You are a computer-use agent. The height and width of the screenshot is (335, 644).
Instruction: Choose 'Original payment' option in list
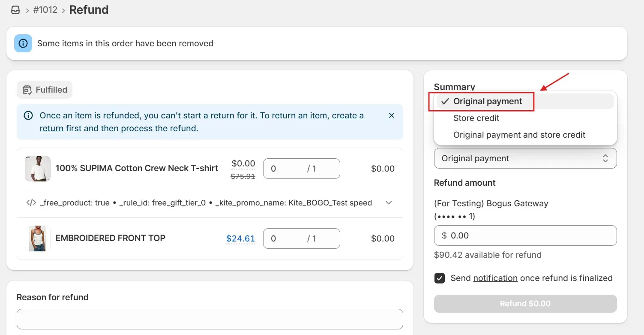click(x=525, y=101)
